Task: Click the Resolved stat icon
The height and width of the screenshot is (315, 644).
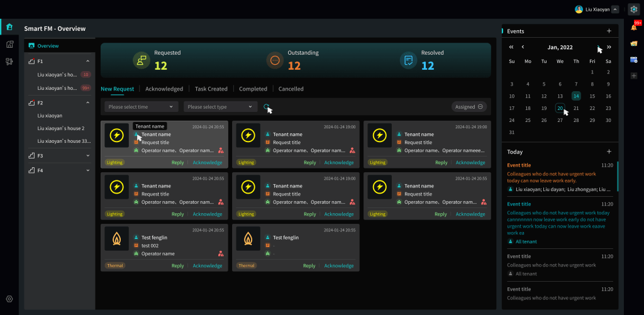Action: click(x=408, y=60)
